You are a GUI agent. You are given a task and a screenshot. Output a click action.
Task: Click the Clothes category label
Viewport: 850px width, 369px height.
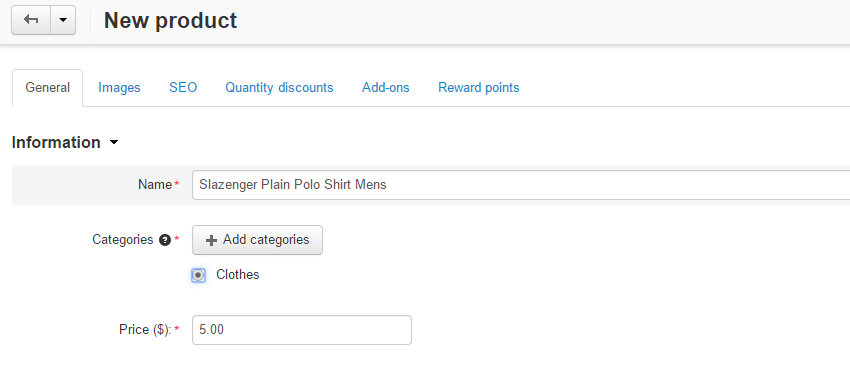coord(237,275)
